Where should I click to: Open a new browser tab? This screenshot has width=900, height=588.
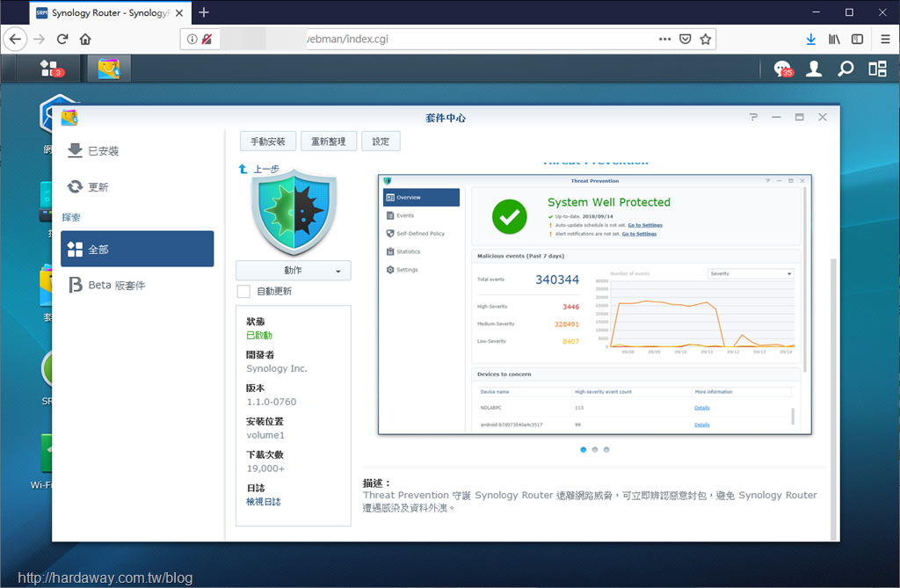pyautogui.click(x=204, y=12)
